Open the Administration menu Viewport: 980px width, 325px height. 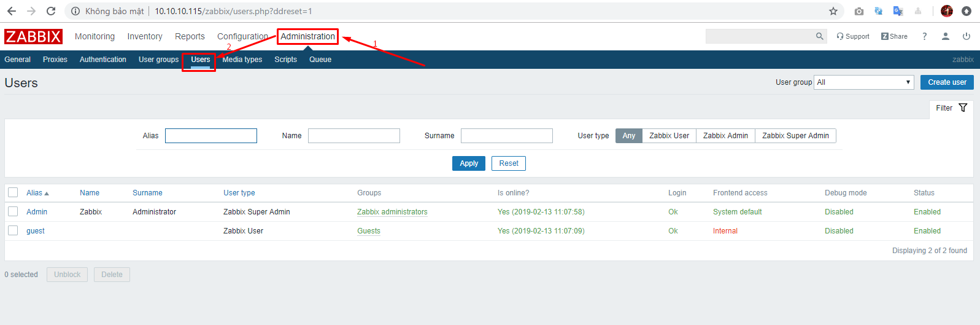tap(307, 36)
